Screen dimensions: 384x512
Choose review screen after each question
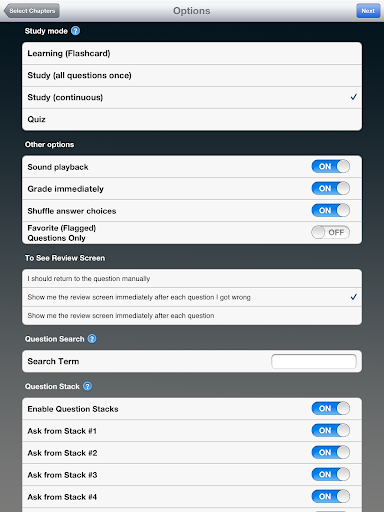pyautogui.click(x=192, y=316)
